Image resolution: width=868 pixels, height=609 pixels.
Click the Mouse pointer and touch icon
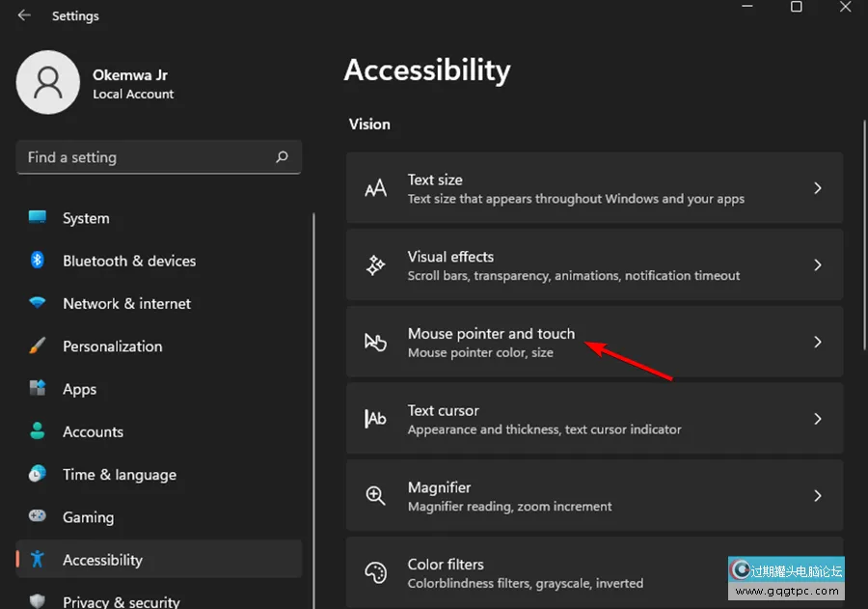(375, 343)
